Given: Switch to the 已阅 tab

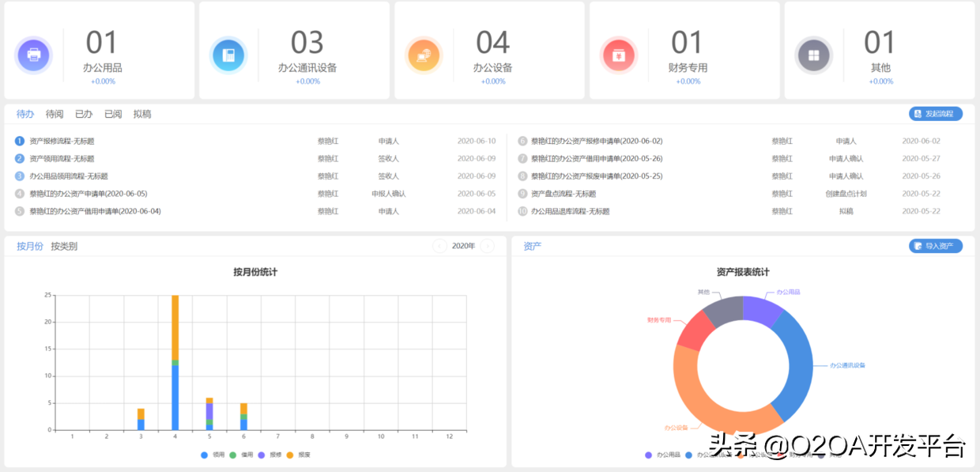Looking at the screenshot, I should point(112,113).
